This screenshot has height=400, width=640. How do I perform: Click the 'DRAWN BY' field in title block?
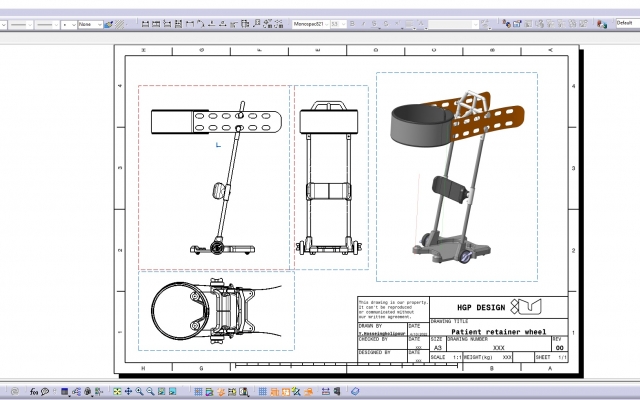click(382, 330)
